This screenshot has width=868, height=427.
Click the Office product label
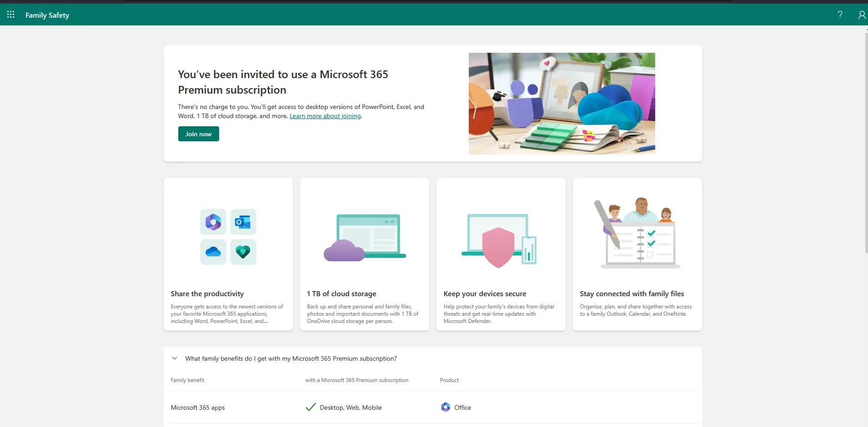click(x=463, y=407)
